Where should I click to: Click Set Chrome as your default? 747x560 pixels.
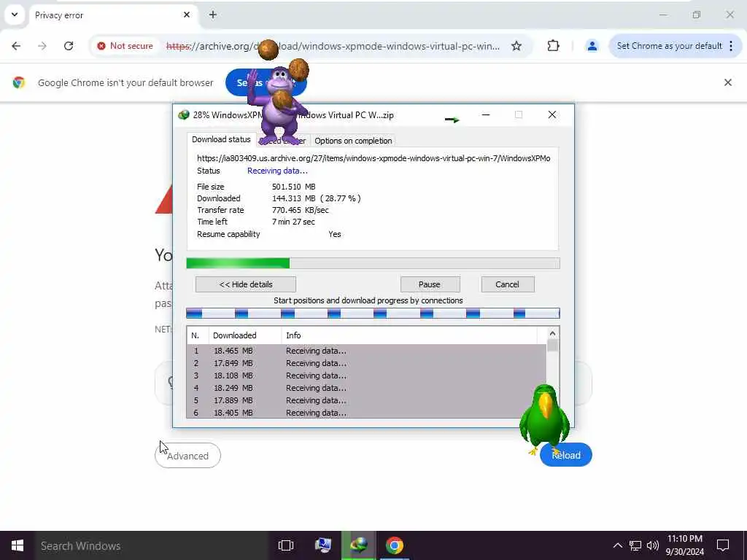pyautogui.click(x=669, y=46)
